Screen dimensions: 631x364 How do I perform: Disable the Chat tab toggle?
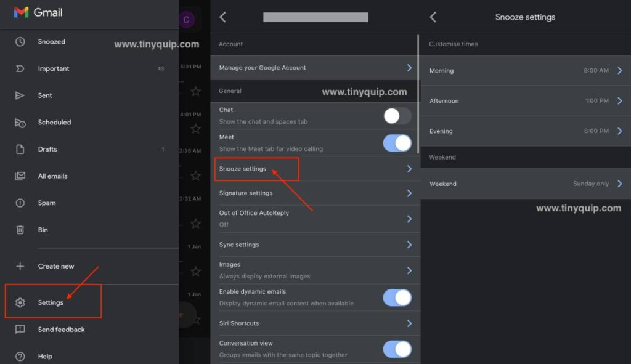click(x=397, y=116)
